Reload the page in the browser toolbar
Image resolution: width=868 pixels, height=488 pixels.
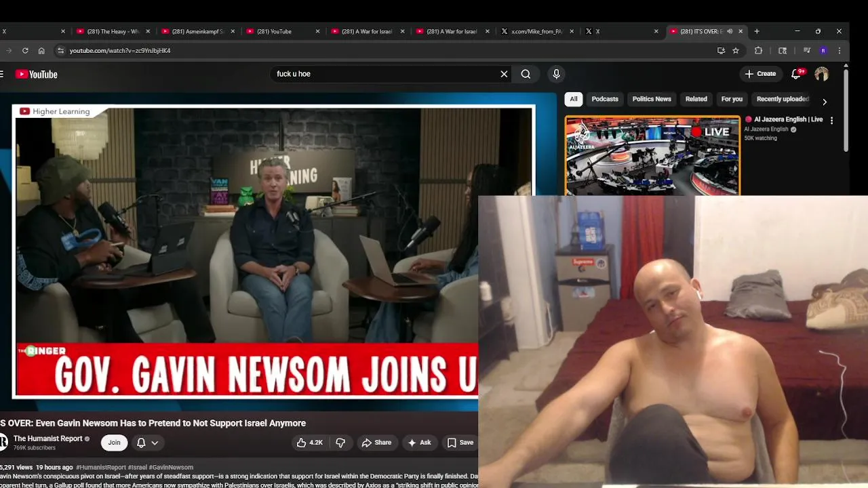(x=25, y=50)
